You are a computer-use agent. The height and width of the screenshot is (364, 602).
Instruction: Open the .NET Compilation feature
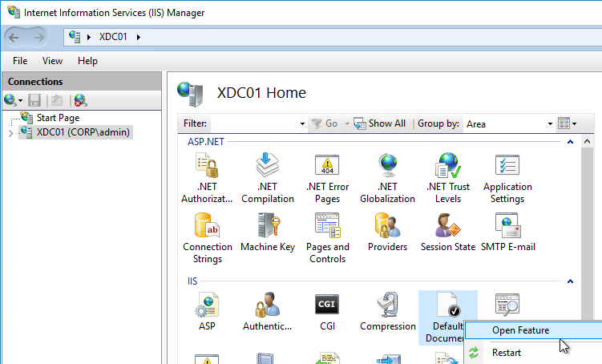pyautogui.click(x=268, y=178)
